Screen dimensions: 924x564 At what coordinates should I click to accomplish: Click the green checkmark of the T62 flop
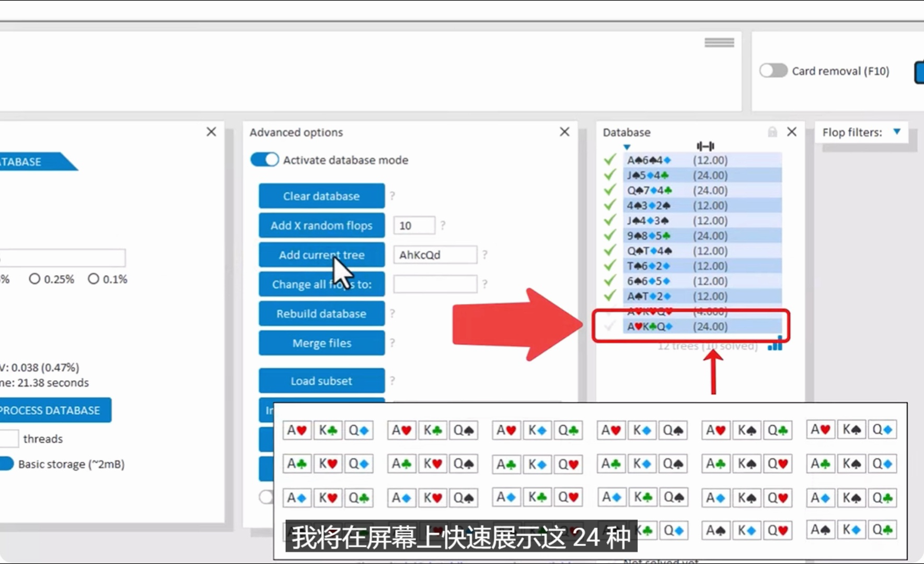click(x=609, y=265)
